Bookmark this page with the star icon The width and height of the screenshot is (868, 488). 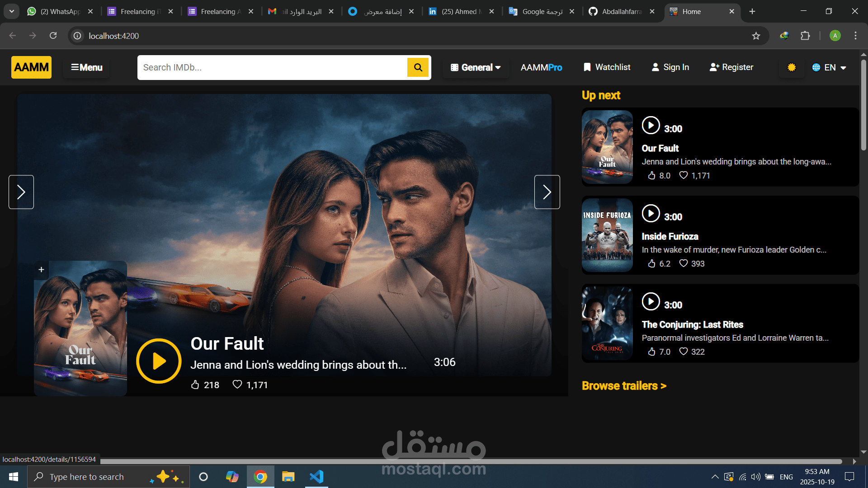tap(756, 36)
